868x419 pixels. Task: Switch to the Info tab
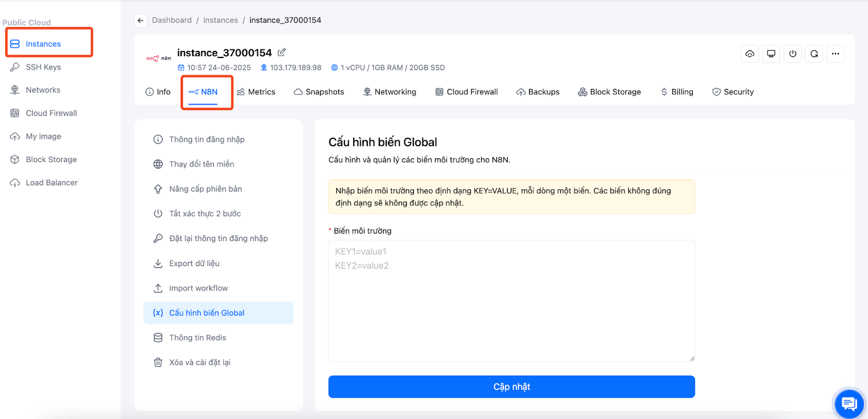point(158,92)
